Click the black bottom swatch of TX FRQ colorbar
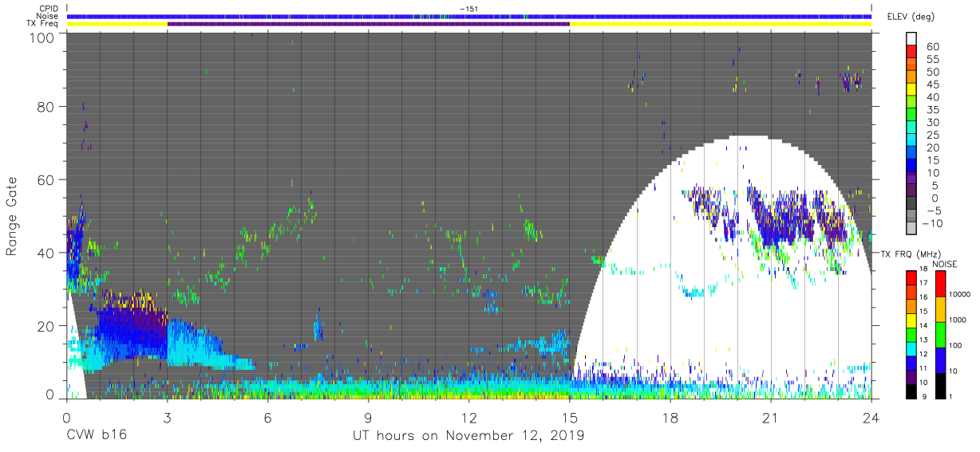980x452 pixels. (x=911, y=391)
